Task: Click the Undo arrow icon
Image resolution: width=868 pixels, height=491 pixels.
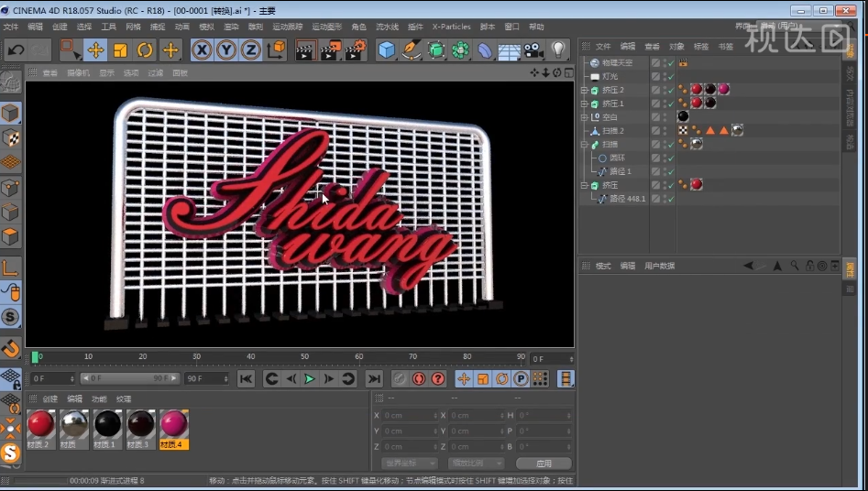Action: 16,50
